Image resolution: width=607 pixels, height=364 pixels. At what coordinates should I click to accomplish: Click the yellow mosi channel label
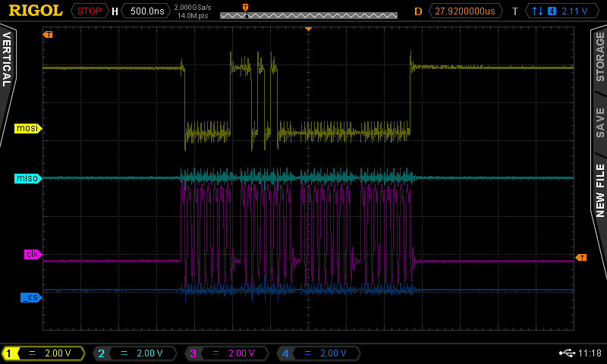(27, 128)
